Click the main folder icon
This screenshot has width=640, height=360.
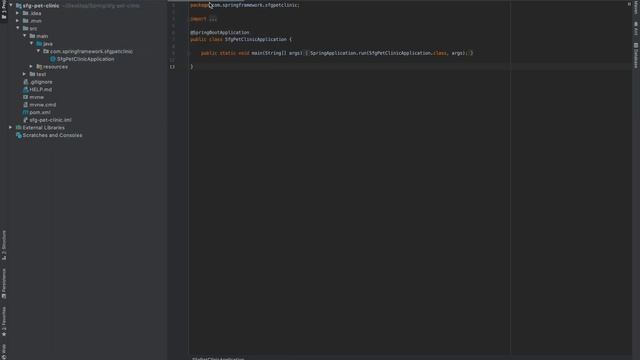33,36
